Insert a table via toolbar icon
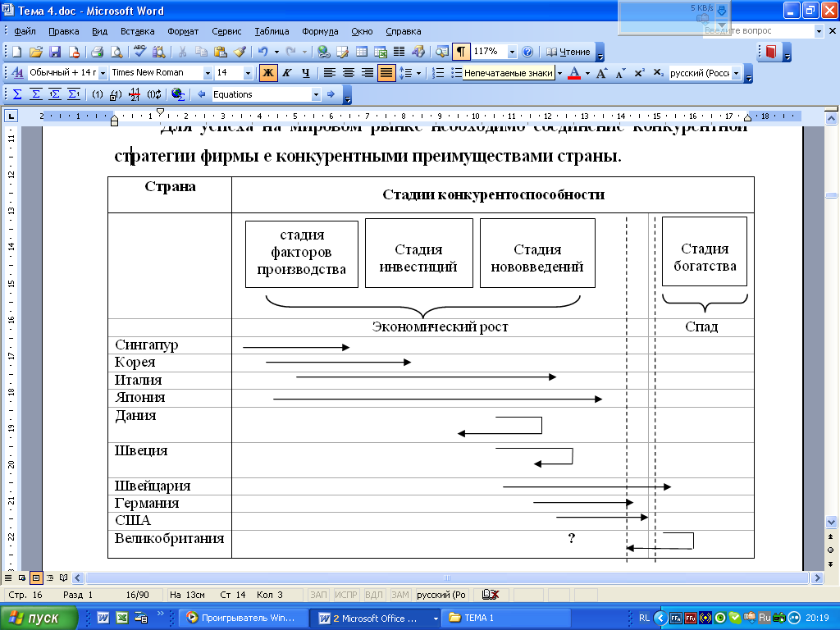 click(362, 52)
